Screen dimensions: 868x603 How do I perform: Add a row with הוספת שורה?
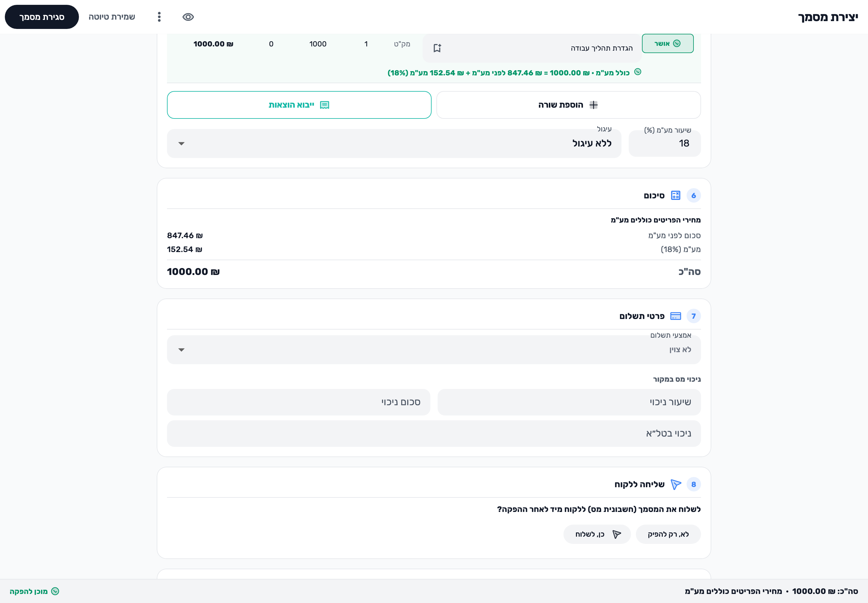(568, 105)
